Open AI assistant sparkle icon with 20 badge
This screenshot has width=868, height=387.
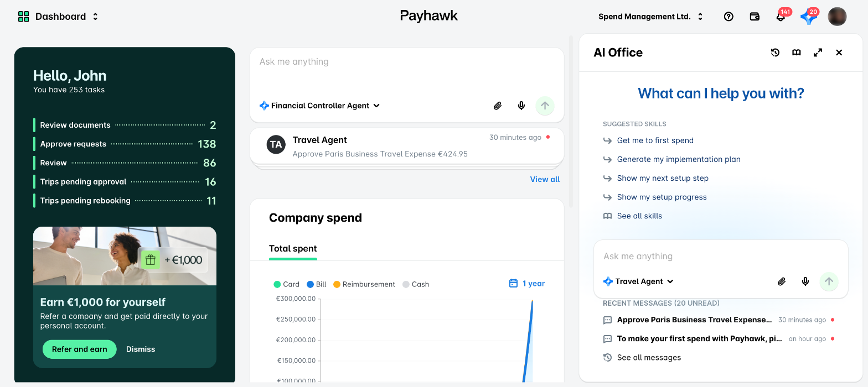tap(808, 17)
